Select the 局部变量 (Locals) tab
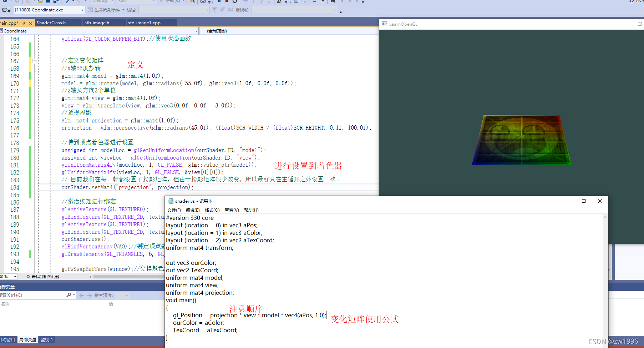The height and width of the screenshot is (348, 644). pyautogui.click(x=27, y=339)
